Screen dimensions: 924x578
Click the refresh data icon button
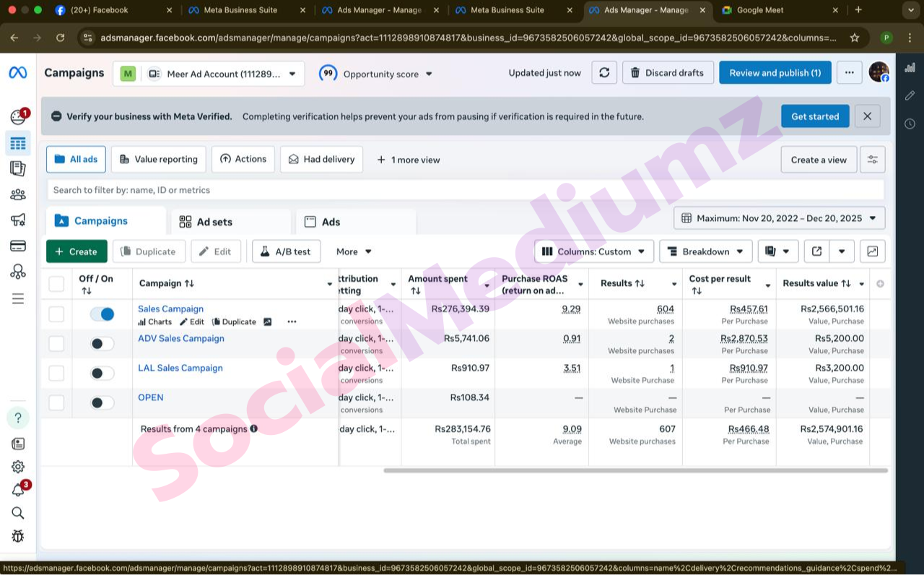pyautogui.click(x=604, y=72)
